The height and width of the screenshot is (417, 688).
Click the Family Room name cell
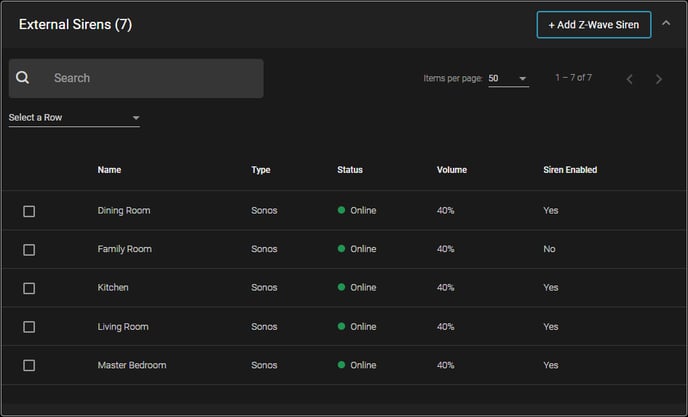tap(125, 249)
